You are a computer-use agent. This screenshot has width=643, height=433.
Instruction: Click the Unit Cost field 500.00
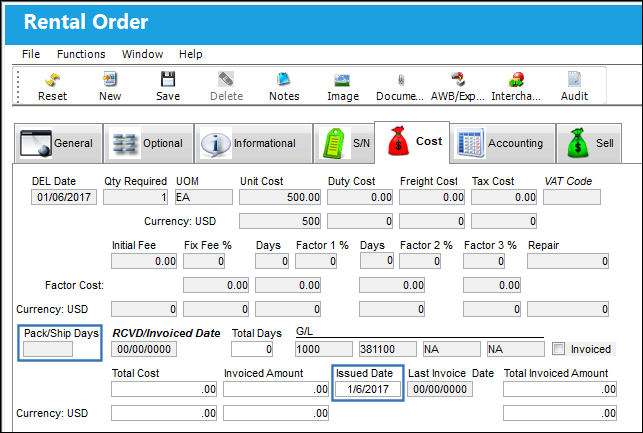(x=280, y=197)
